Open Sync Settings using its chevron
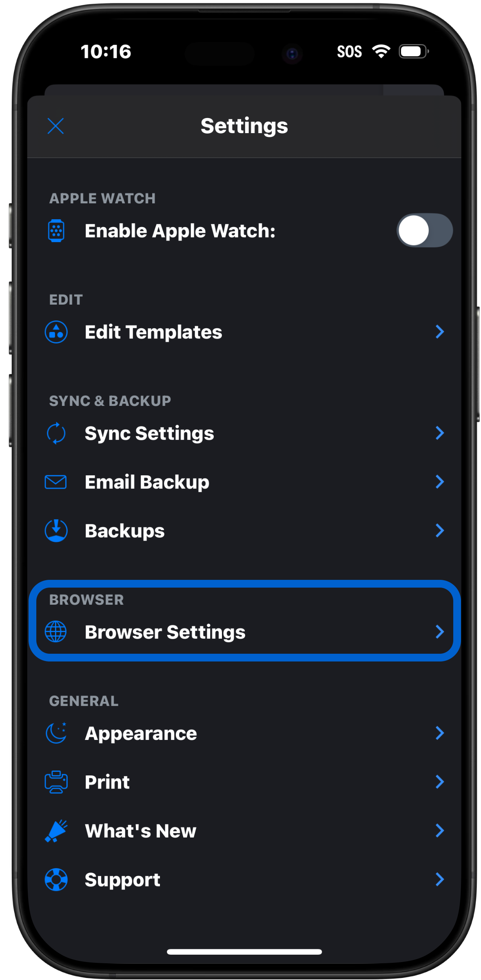This screenshot has width=481, height=980. 439,433
